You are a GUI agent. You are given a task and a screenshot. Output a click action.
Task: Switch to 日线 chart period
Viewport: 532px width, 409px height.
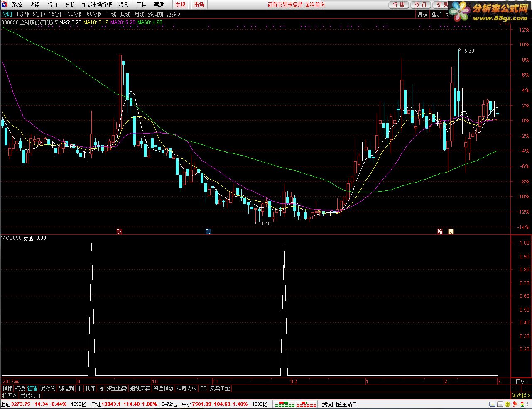[111, 14]
